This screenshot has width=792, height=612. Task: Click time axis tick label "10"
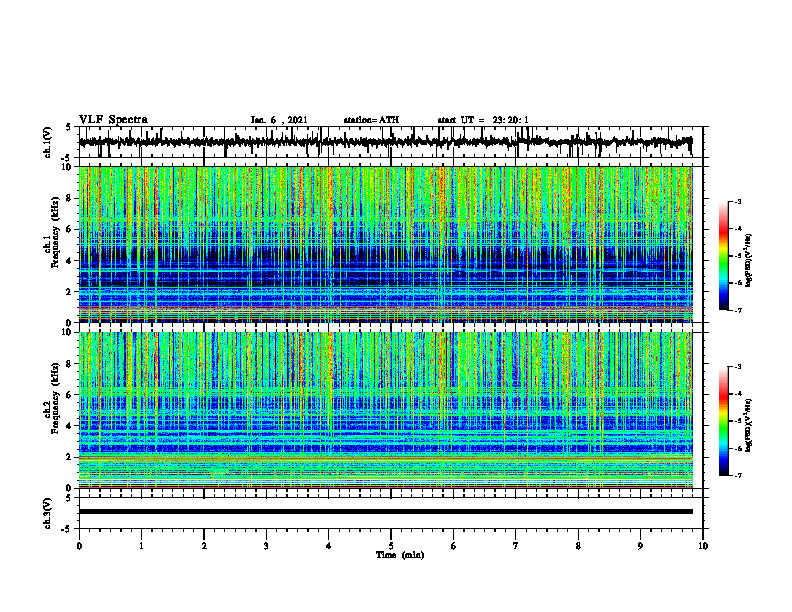tap(703, 546)
